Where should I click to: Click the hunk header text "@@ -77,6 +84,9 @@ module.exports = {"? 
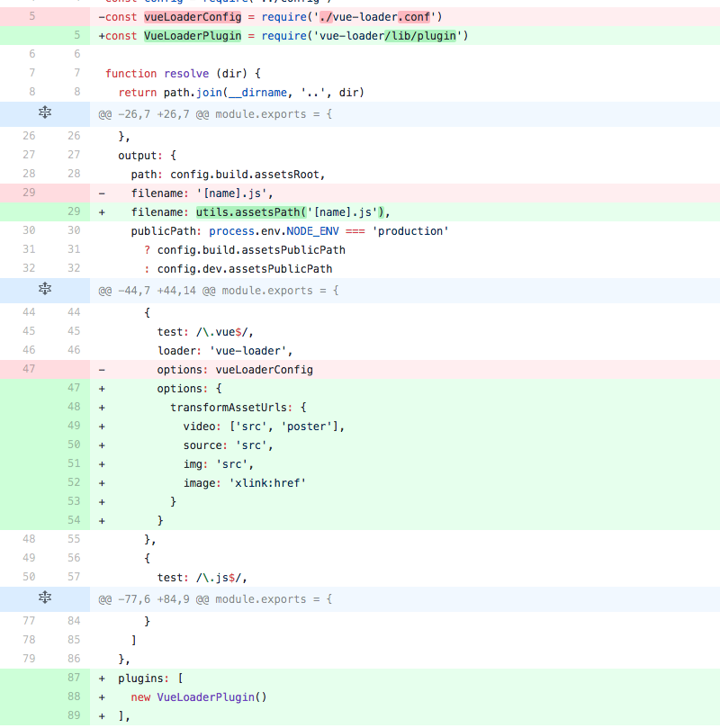(x=215, y=599)
